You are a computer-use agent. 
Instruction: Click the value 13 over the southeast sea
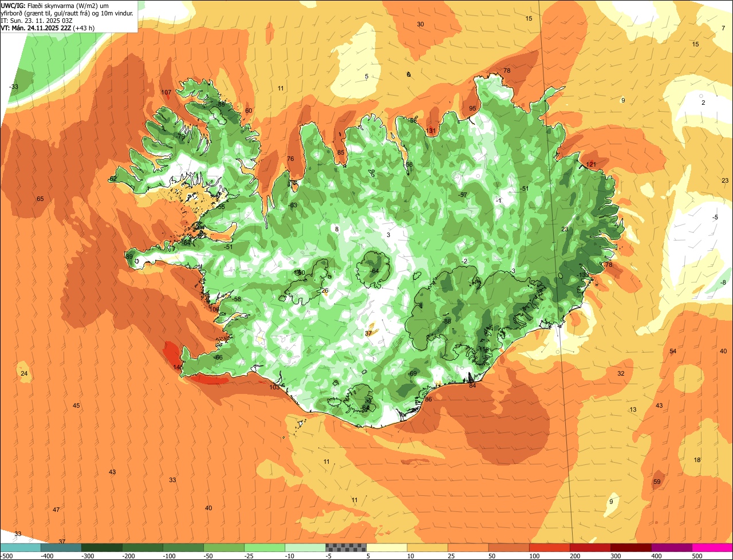pyautogui.click(x=633, y=409)
